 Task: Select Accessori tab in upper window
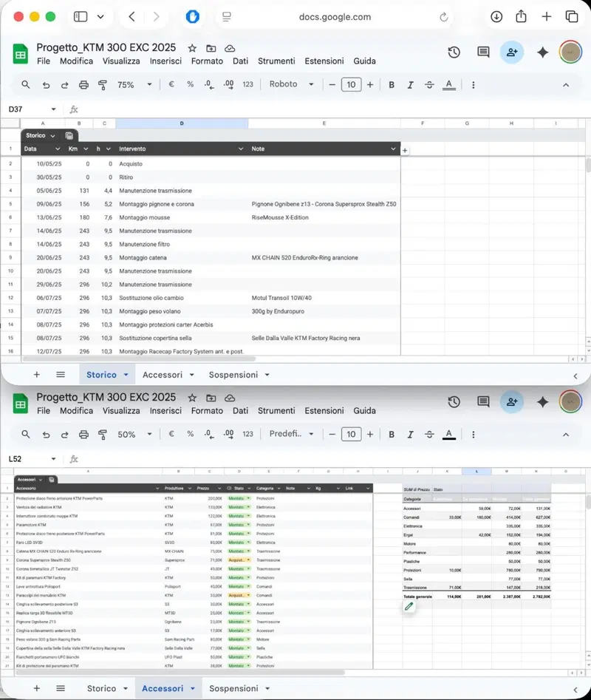coord(163,375)
